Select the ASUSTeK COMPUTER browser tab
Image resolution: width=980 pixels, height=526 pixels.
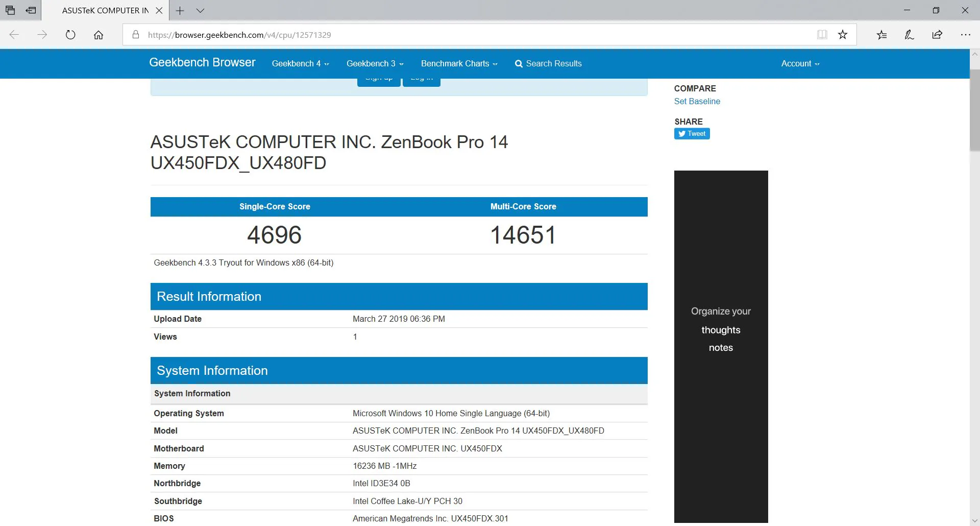105,10
